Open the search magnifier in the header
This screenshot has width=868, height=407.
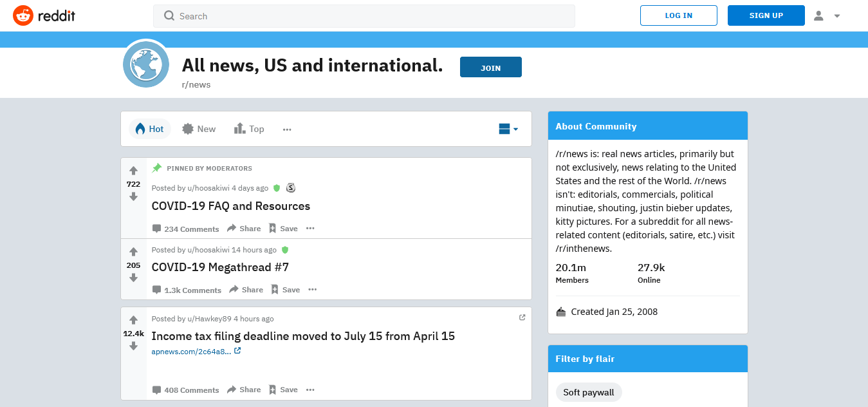pyautogui.click(x=168, y=15)
